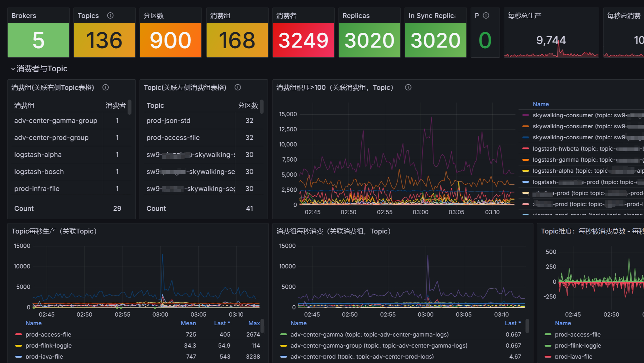Click scrollbar of Topic table
644x363 pixels.
pos(262,107)
